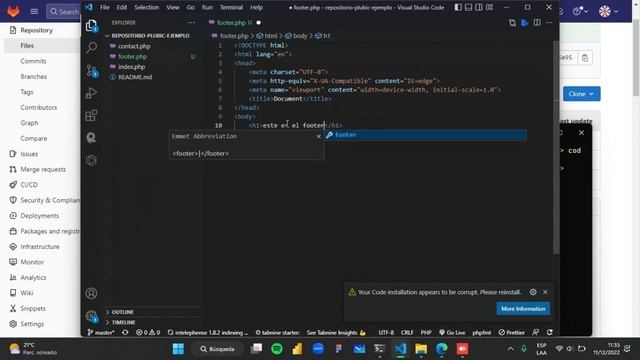Screen dimensions: 640x360
Task: Close the Emmet Abbreviation details popup
Action: click(319, 136)
